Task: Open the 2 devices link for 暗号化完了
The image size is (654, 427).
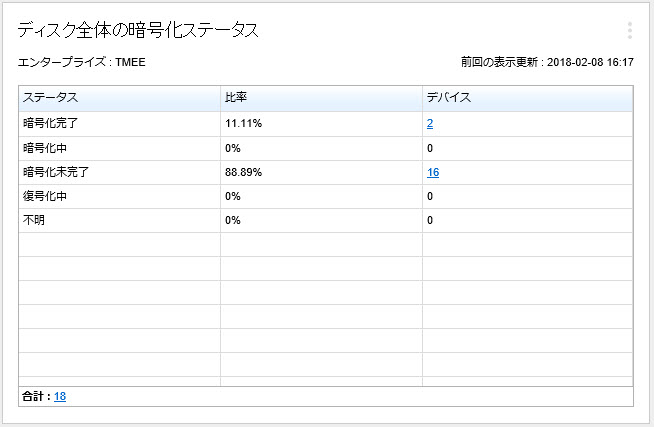Action: point(430,124)
